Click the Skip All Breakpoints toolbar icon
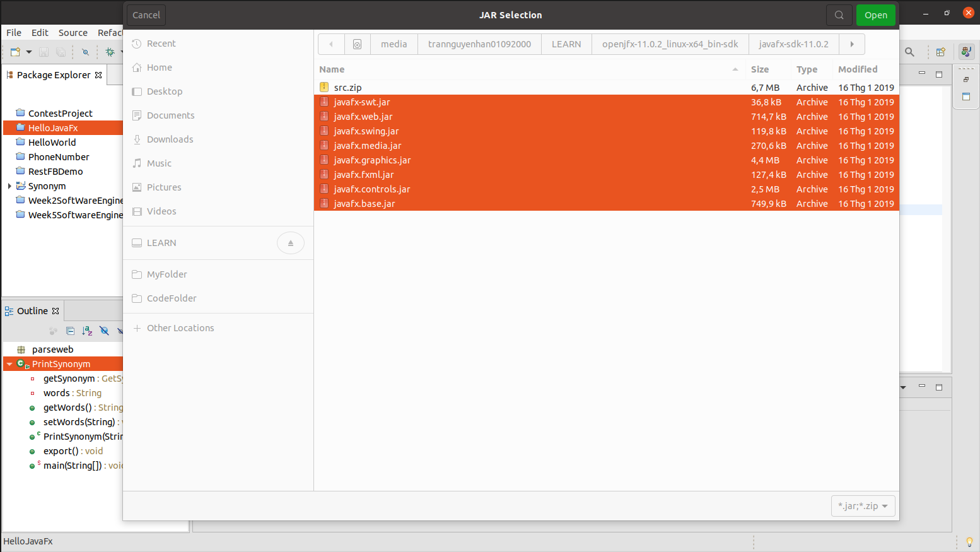The height and width of the screenshot is (552, 980). [x=86, y=52]
